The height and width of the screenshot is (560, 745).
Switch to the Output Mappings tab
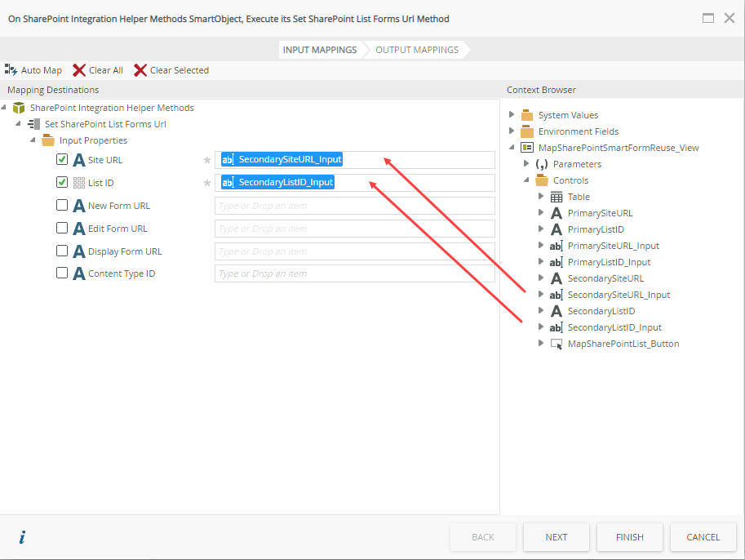tap(416, 50)
